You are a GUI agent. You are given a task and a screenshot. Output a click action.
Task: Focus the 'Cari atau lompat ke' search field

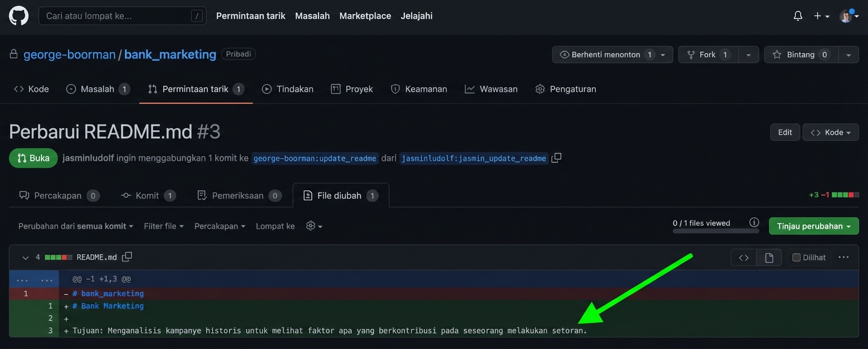click(122, 16)
